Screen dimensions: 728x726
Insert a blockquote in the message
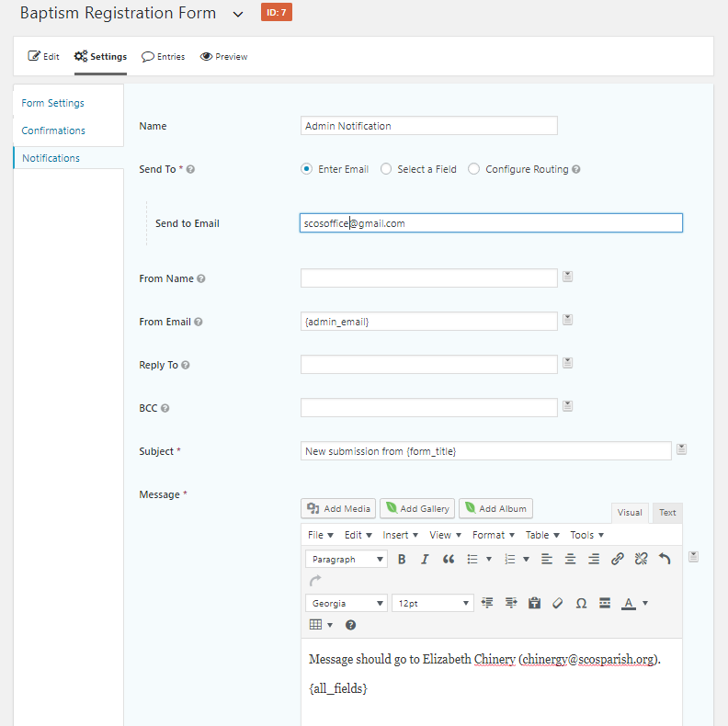(449, 559)
